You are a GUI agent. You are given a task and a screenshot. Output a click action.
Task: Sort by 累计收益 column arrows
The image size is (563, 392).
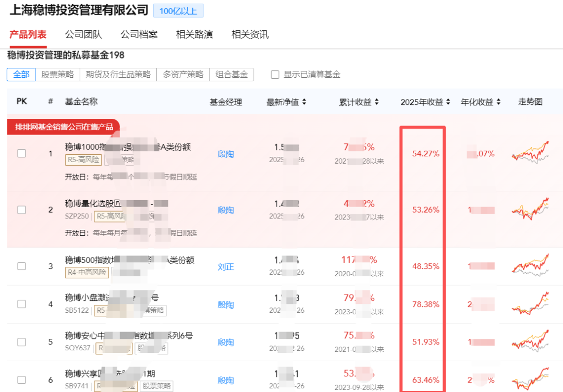coord(376,102)
